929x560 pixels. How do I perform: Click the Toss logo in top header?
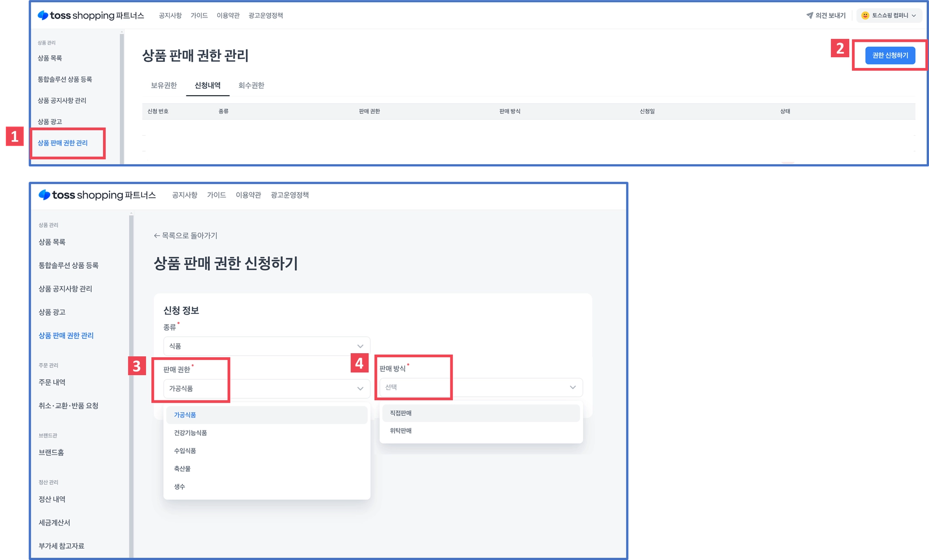click(x=43, y=15)
